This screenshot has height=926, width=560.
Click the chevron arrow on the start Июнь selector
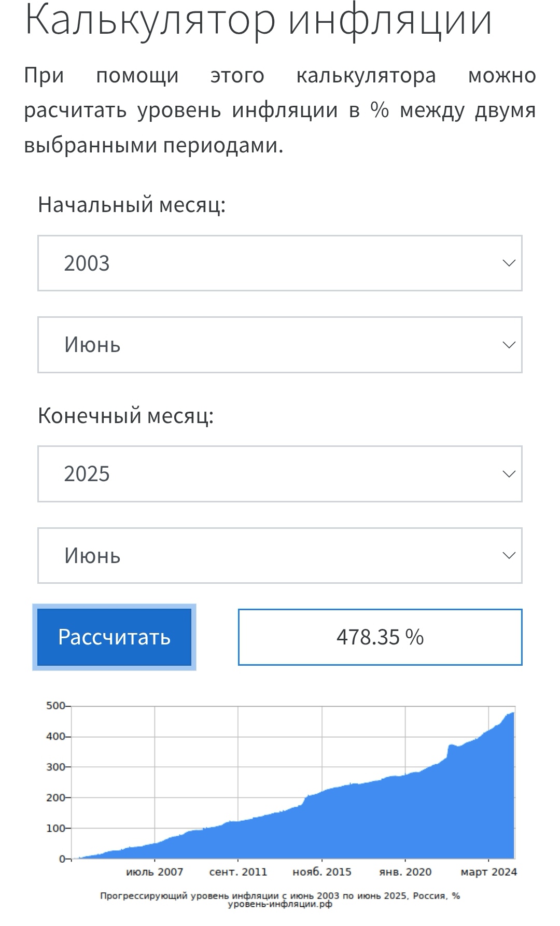coord(509,345)
